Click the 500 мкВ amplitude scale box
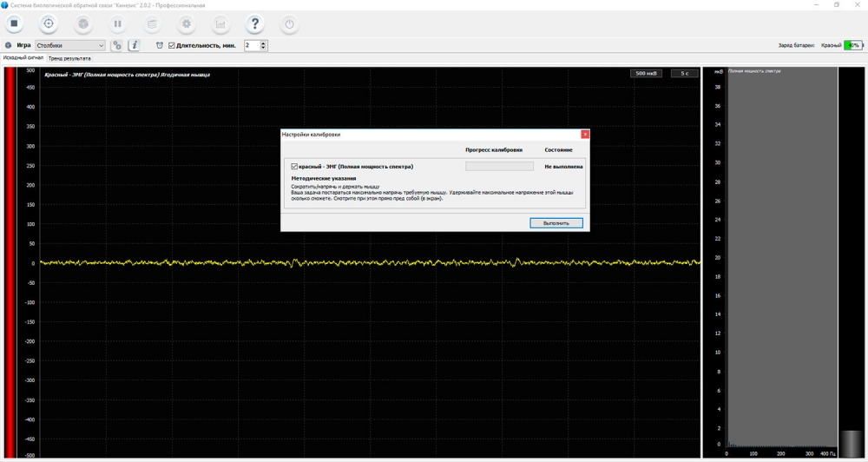This screenshot has height=462, width=868. pyautogui.click(x=646, y=74)
